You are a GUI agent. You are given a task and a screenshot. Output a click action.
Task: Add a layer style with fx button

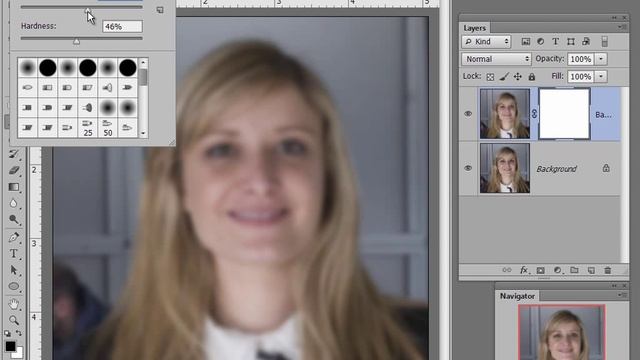point(524,270)
